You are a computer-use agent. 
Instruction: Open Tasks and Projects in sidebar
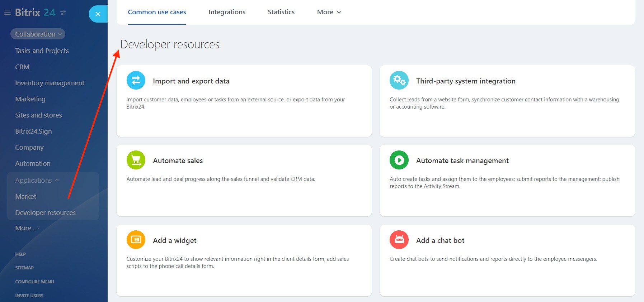pyautogui.click(x=42, y=51)
